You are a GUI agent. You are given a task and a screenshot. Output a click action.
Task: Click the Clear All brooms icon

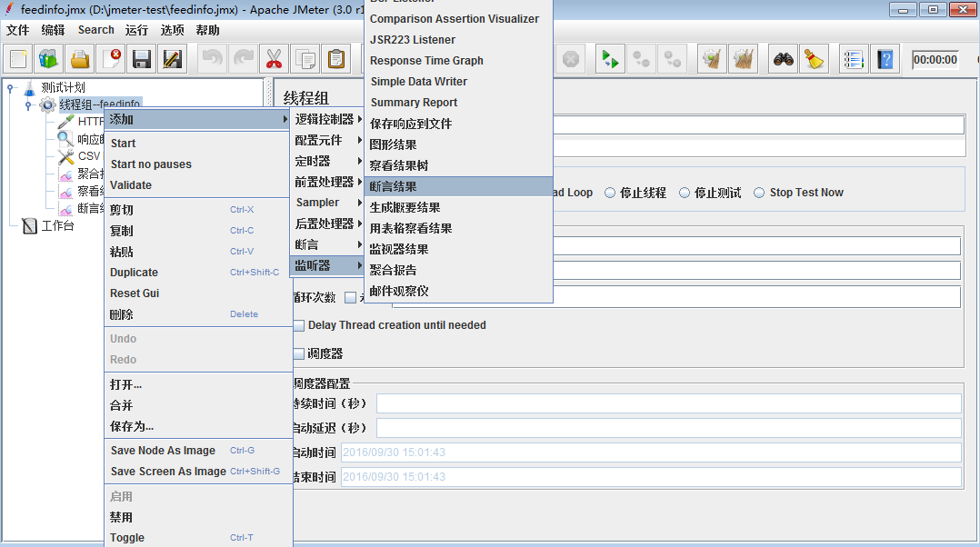coord(743,60)
